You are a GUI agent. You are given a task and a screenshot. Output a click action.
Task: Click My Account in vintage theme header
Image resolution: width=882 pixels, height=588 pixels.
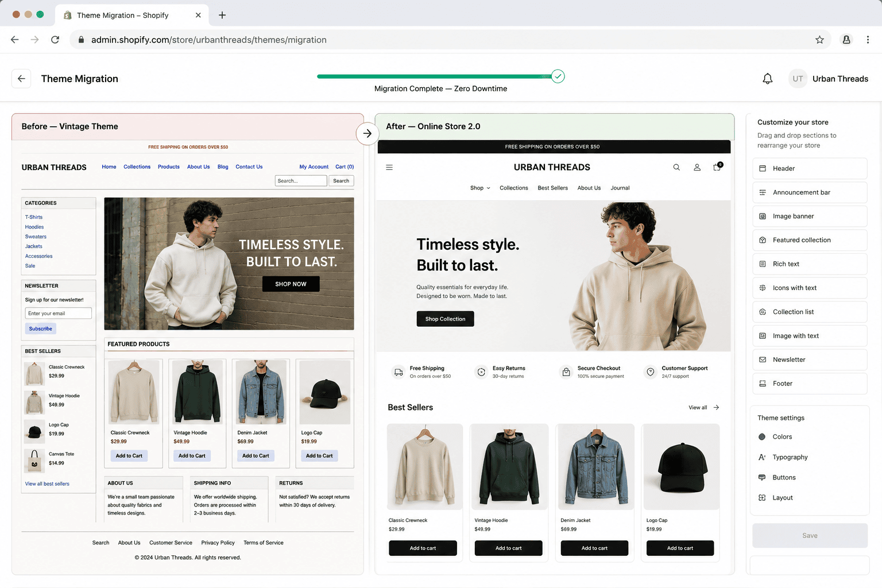[314, 167]
